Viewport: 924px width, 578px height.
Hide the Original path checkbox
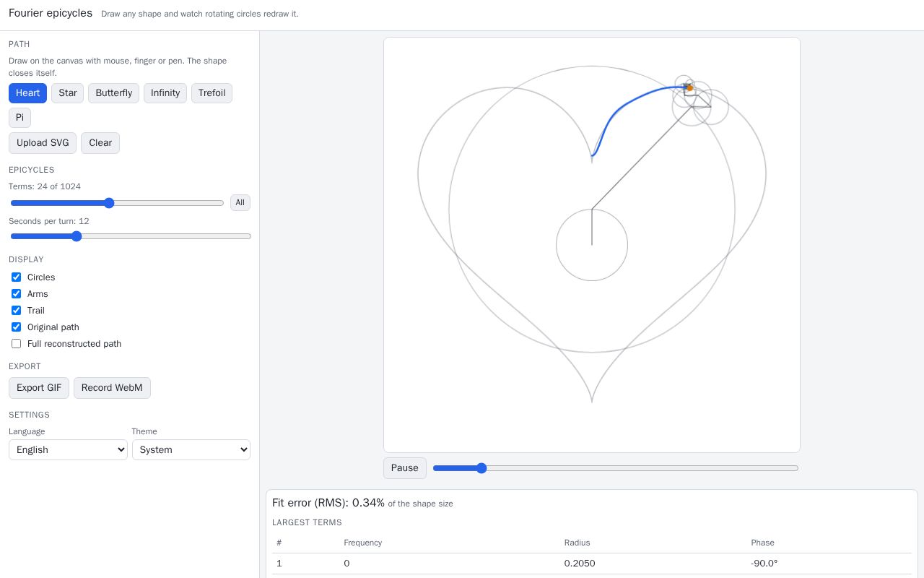[x=16, y=327]
